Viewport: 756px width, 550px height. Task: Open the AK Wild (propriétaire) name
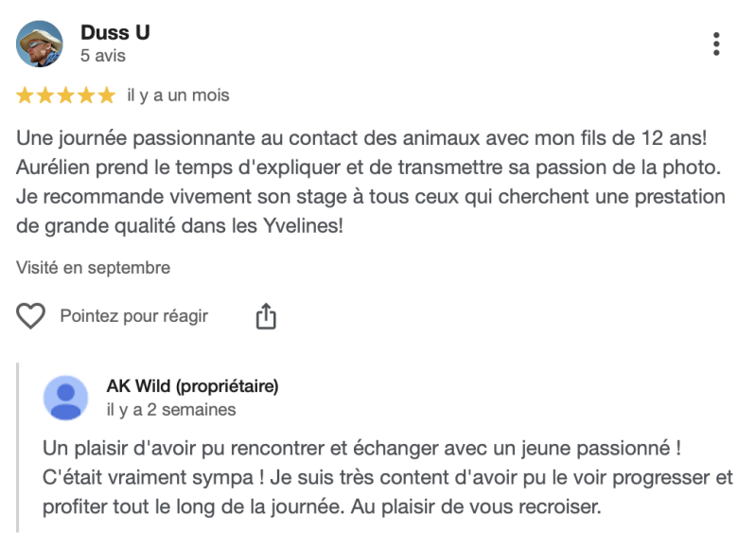click(192, 386)
